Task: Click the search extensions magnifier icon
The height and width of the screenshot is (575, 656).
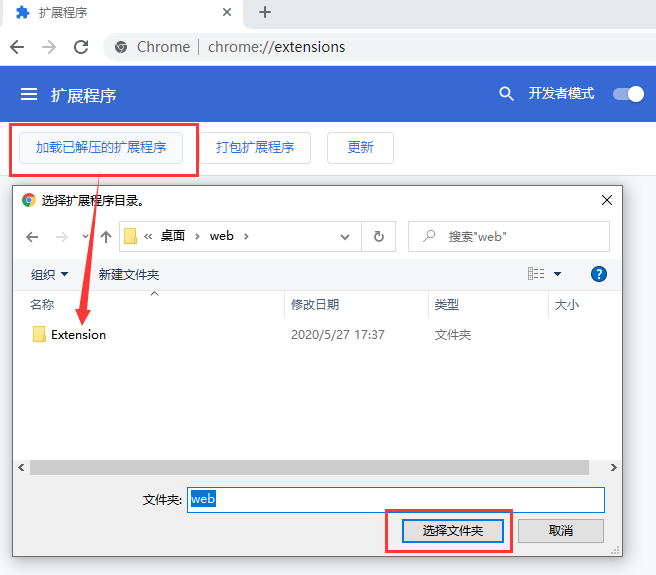Action: pos(506,94)
